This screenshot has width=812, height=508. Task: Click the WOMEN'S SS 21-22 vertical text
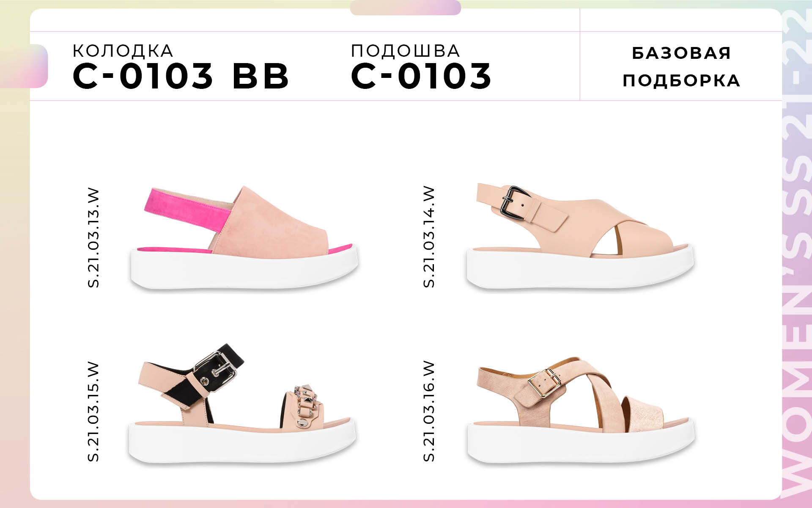[x=797, y=254]
